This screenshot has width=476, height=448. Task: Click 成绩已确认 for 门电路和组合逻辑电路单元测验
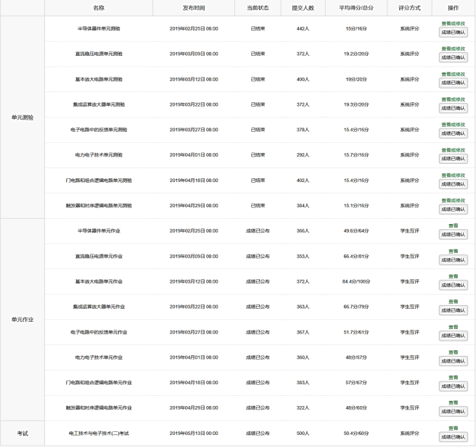click(453, 184)
